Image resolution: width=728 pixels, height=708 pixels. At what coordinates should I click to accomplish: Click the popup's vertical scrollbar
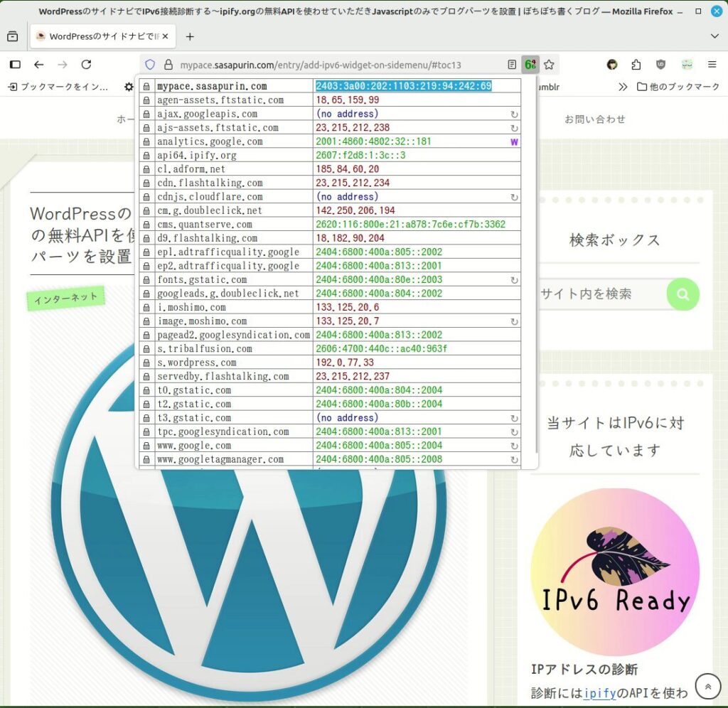point(535,270)
